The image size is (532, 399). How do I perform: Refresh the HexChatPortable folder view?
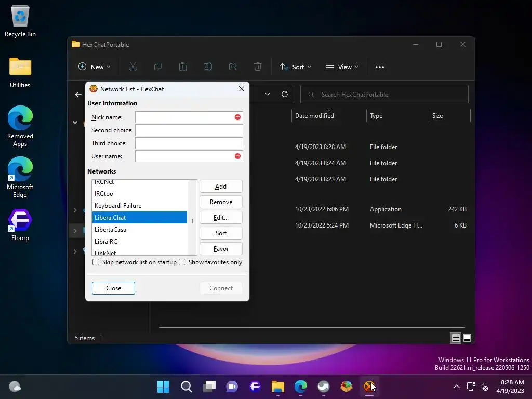coord(285,95)
